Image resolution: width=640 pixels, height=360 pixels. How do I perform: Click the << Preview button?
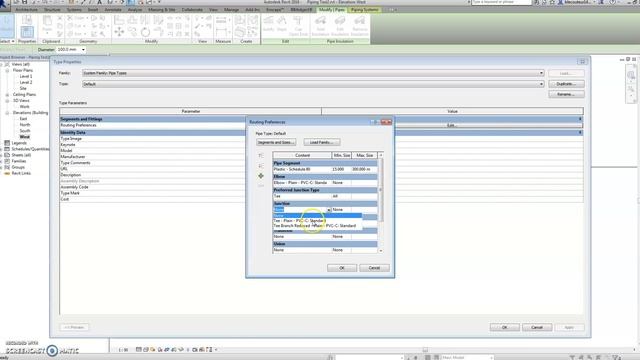(x=74, y=327)
